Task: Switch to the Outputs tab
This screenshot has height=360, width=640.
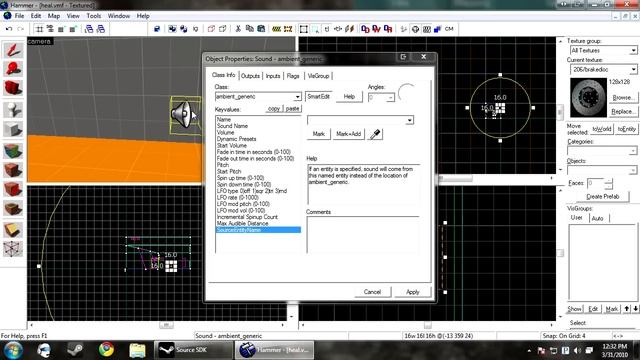Action: pyautogui.click(x=250, y=76)
